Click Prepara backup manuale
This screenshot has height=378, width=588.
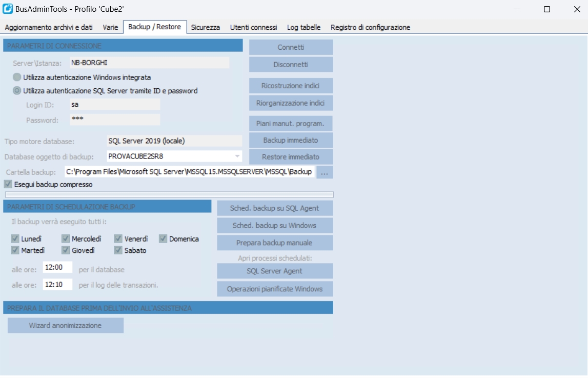[275, 243]
